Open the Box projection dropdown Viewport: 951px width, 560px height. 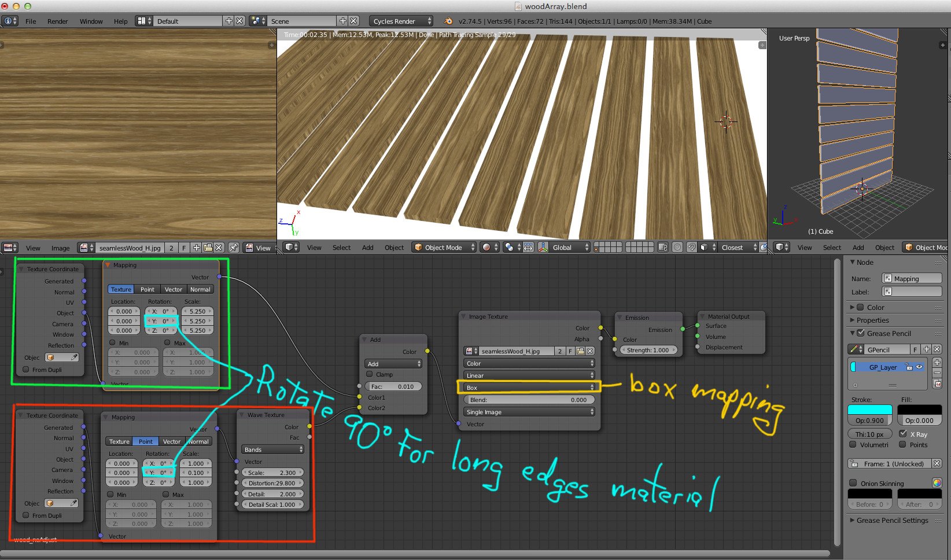pos(529,388)
